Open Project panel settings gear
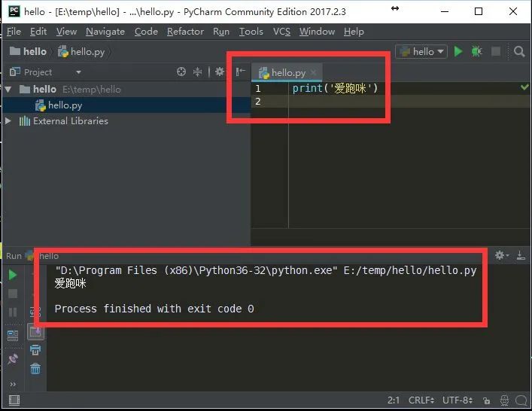 219,72
